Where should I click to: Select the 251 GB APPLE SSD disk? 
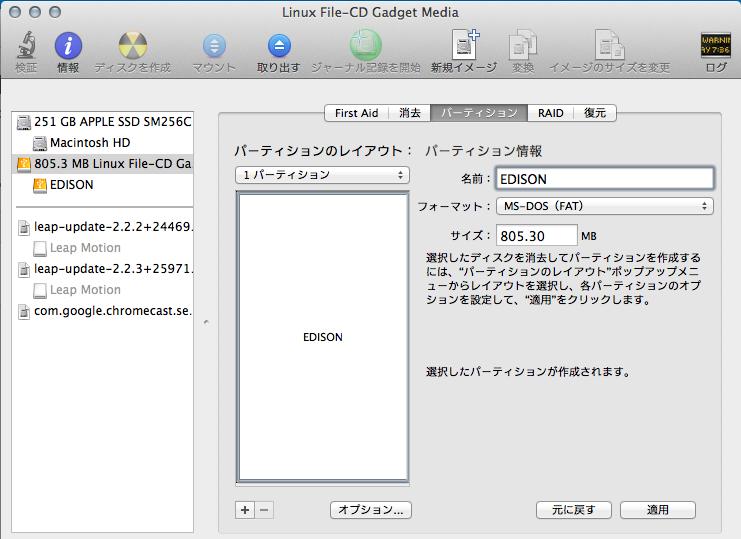click(103, 122)
